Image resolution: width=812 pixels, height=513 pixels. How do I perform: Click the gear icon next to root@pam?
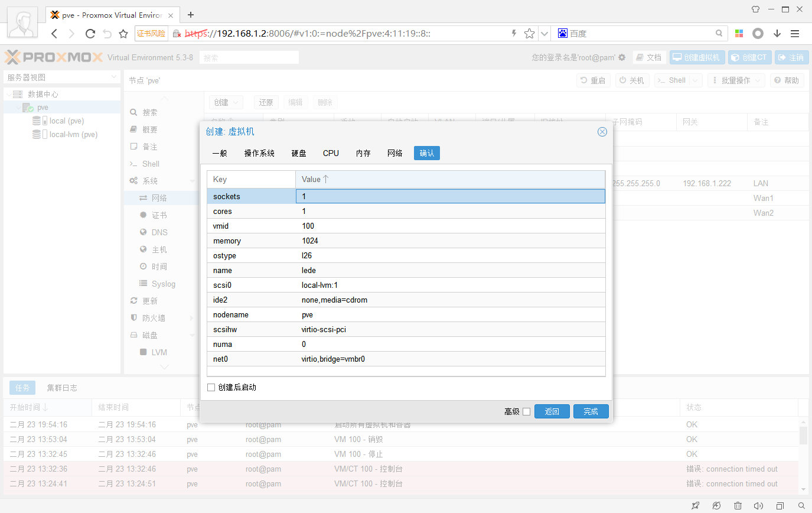622,57
